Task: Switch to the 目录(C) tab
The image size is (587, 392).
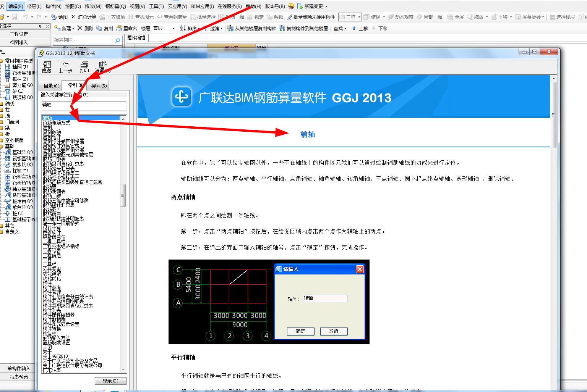Action: (51, 86)
